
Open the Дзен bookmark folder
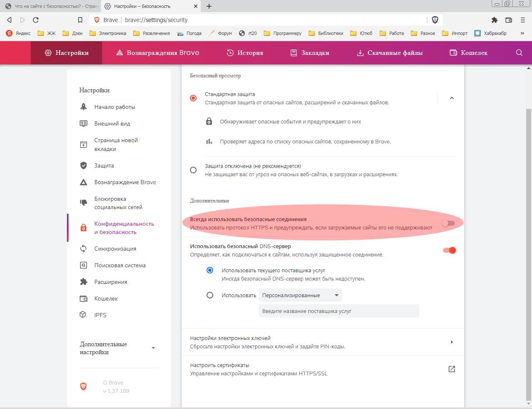72,33
